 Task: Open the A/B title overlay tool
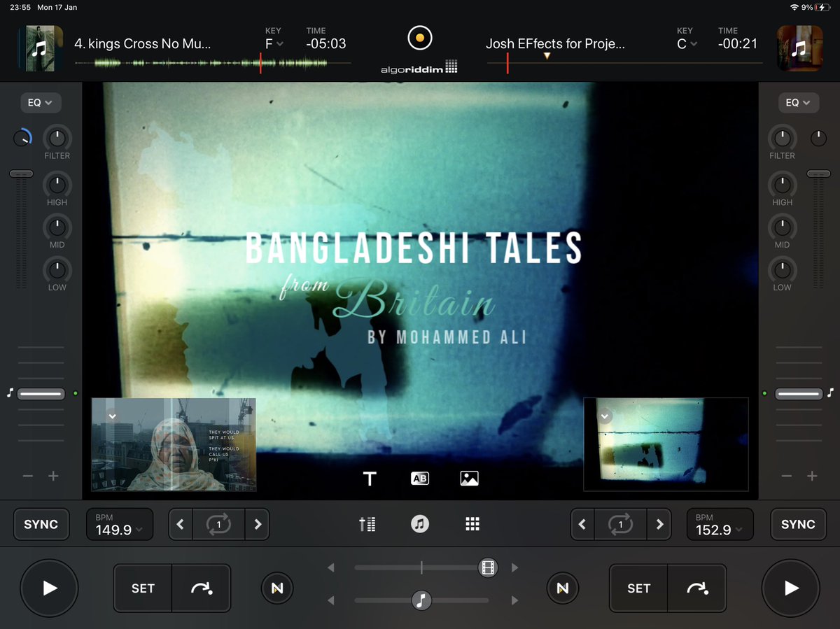click(419, 479)
